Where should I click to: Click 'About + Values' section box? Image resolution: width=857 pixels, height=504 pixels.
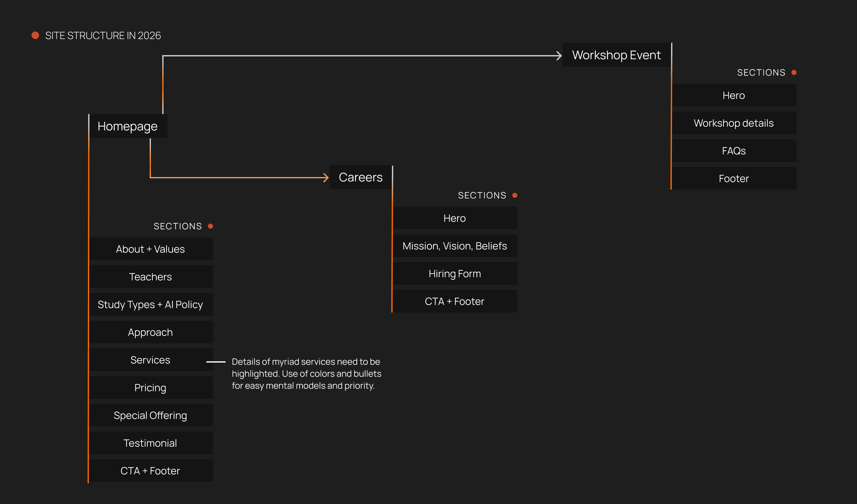(x=151, y=249)
